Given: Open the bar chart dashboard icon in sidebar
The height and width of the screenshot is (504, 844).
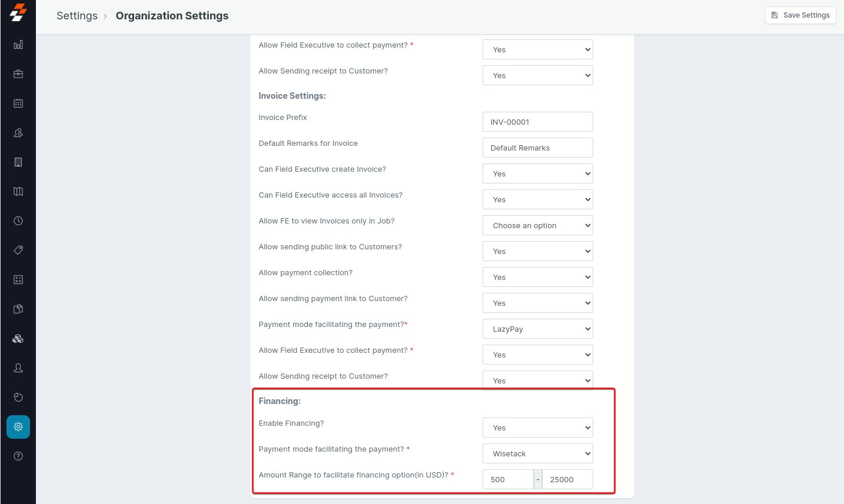Looking at the screenshot, I should (x=18, y=45).
